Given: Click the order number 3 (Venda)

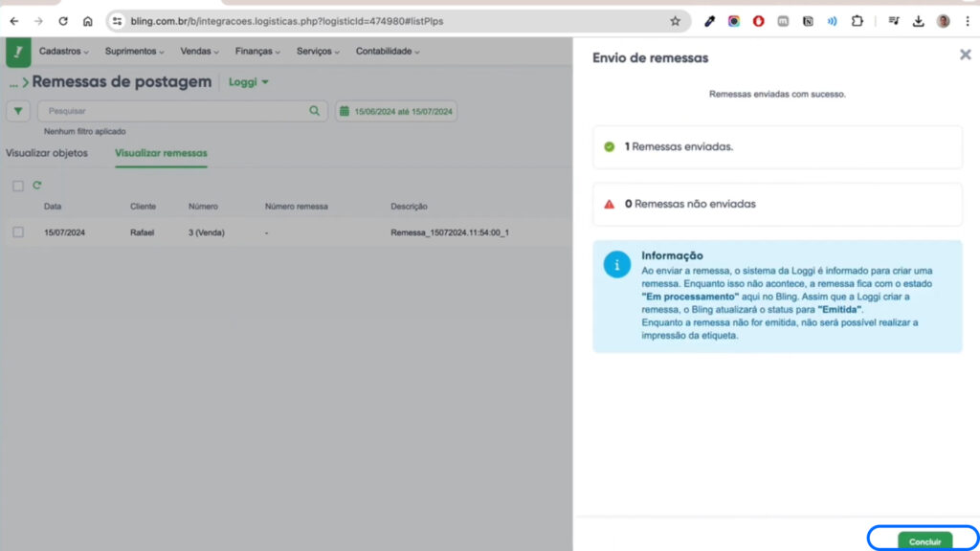Looking at the screenshot, I should click(207, 232).
